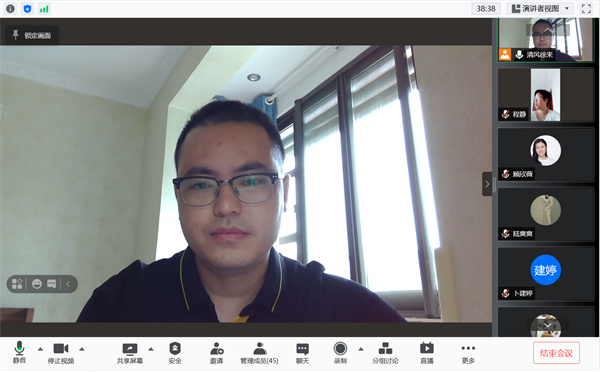600x372 pixels.
Task: Open the 更多 more options menu
Action: [x=468, y=352]
